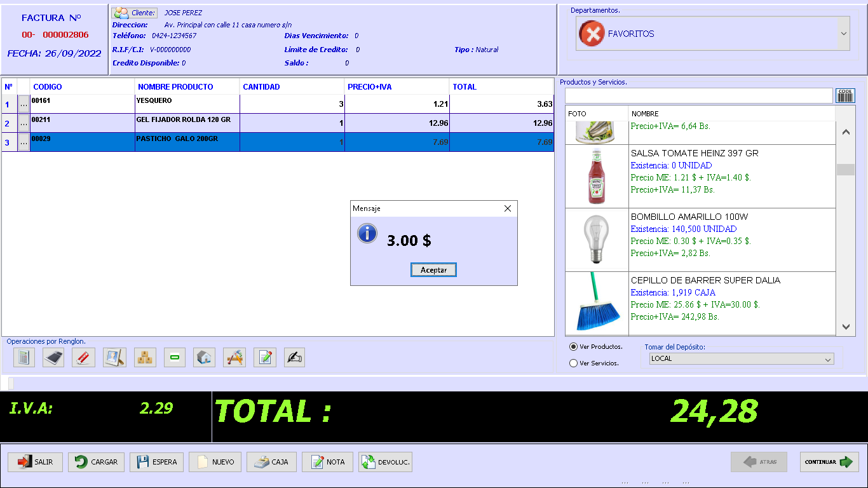This screenshot has height=488, width=868.
Task: Click the ruler and pencil tools icon
Action: pos(235,357)
